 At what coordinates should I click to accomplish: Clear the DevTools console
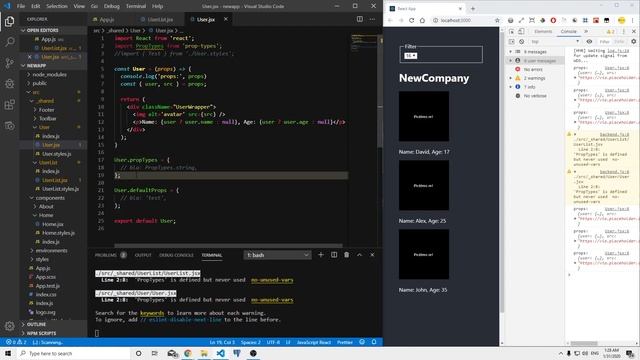click(522, 42)
